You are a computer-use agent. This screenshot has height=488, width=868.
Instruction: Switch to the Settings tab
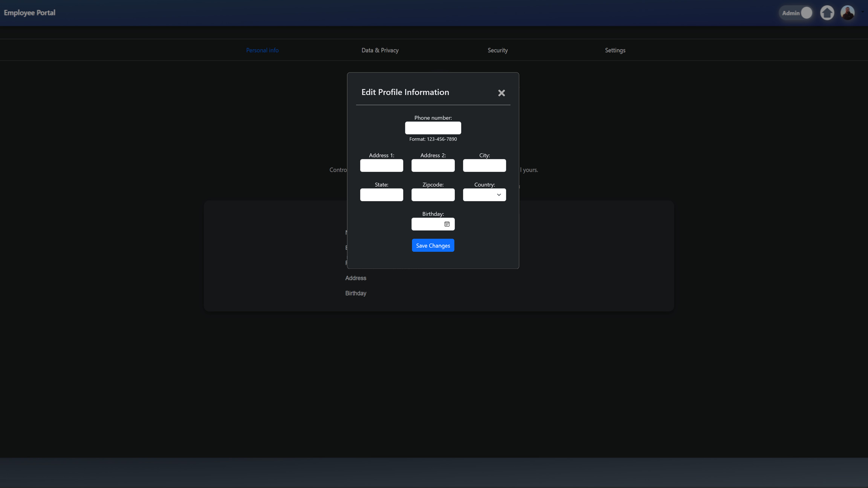click(x=615, y=50)
